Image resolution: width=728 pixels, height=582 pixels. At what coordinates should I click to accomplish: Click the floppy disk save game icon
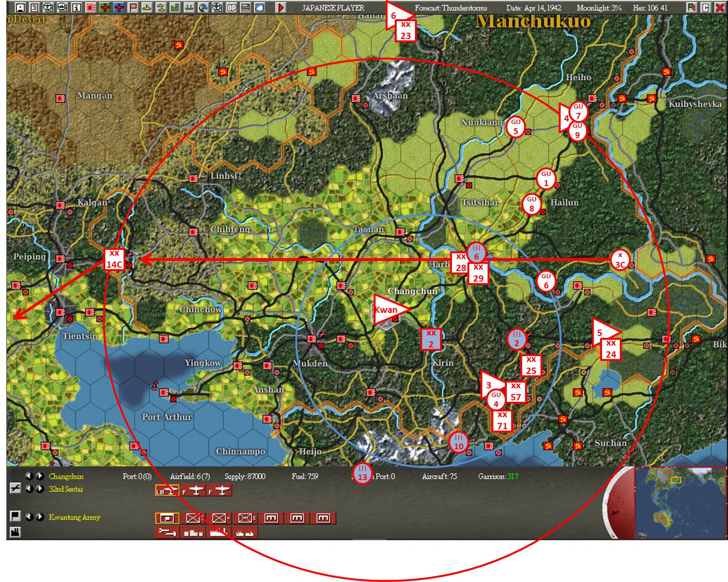click(x=21, y=7)
